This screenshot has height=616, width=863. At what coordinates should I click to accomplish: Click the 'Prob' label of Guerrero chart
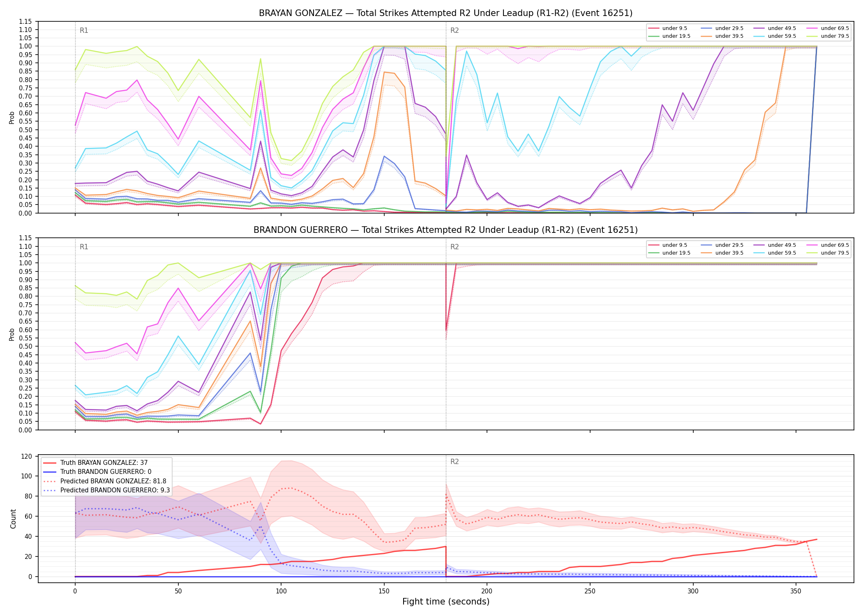12,334
